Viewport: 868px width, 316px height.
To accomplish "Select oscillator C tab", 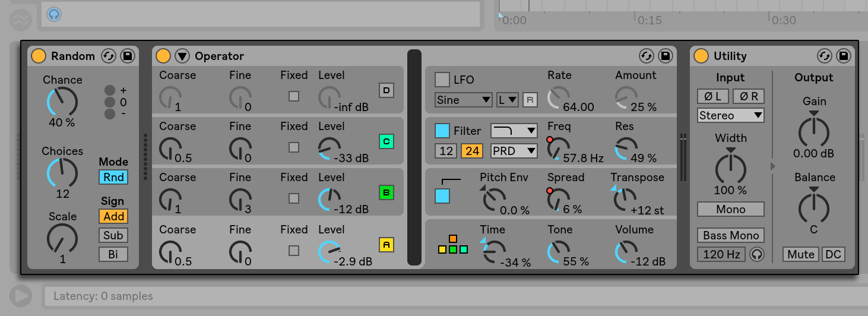I will coord(387,141).
